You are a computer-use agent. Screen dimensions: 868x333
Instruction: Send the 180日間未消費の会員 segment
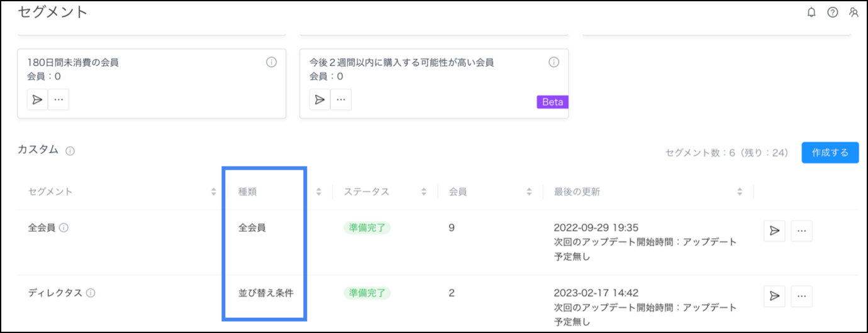pos(38,99)
